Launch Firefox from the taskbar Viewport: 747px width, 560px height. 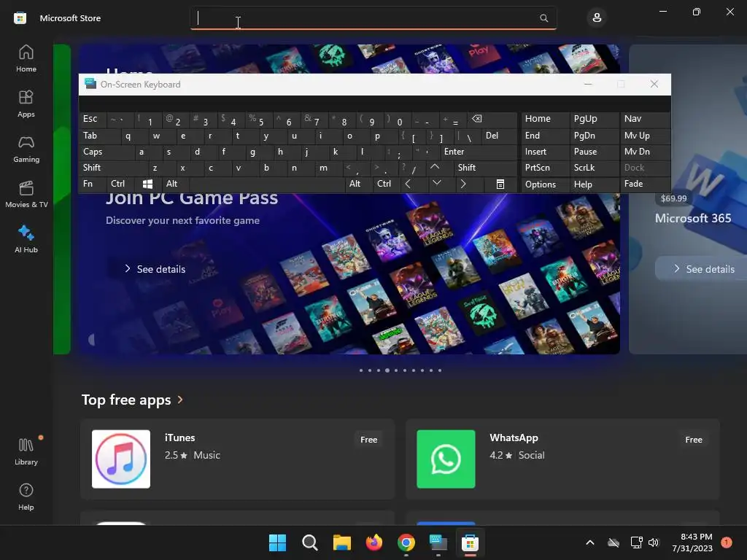point(374,542)
